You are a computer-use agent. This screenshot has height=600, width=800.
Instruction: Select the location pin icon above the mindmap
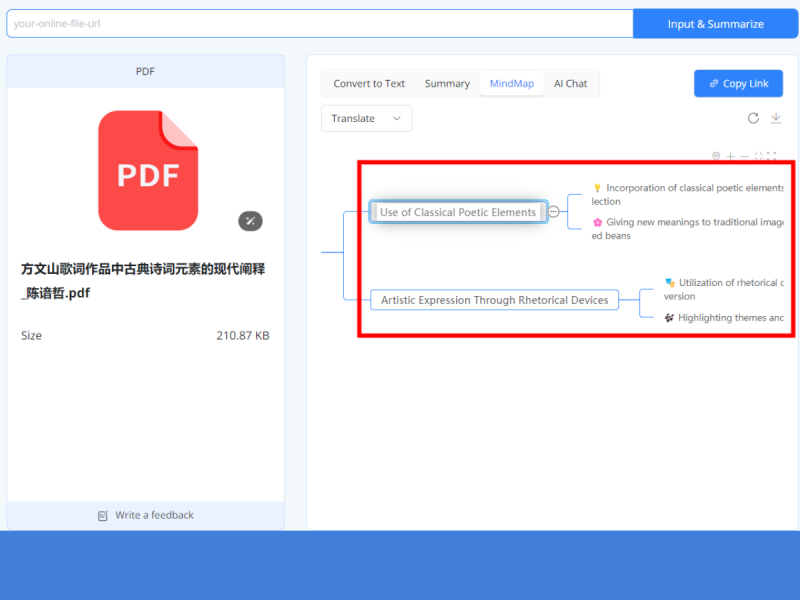point(716,156)
